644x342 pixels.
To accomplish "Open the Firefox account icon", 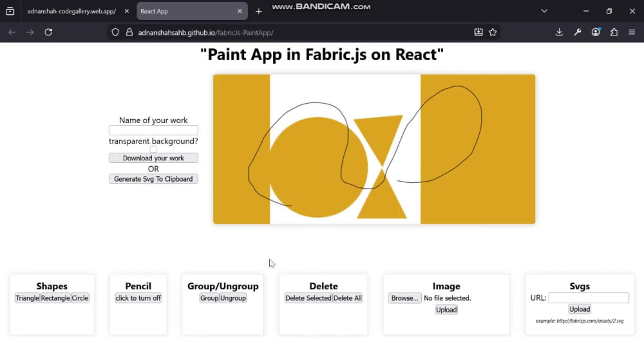I will coord(596,32).
